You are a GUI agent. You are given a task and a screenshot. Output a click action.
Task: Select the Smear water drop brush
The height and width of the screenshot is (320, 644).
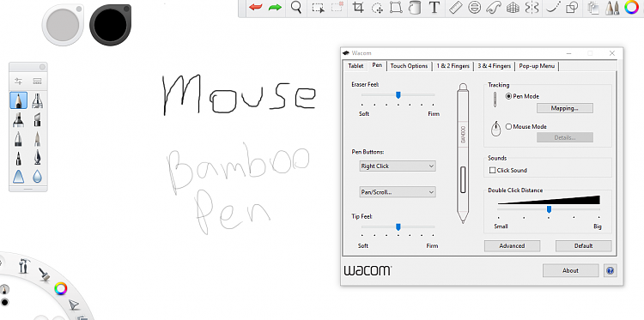tap(38, 177)
